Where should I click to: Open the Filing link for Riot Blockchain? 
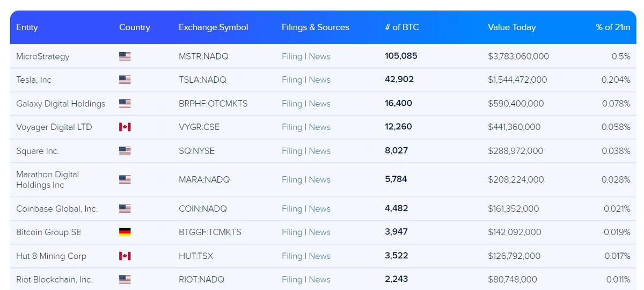coord(292,279)
